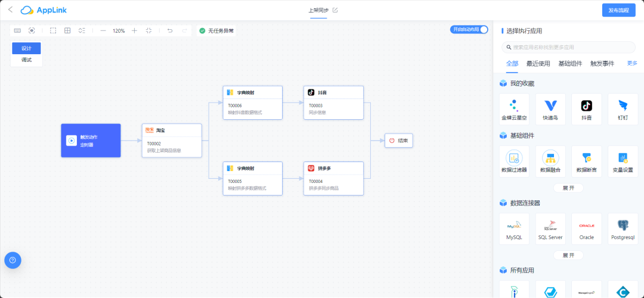The image size is (644, 298).
Task: Open the help button at bottom left
Action: click(13, 260)
